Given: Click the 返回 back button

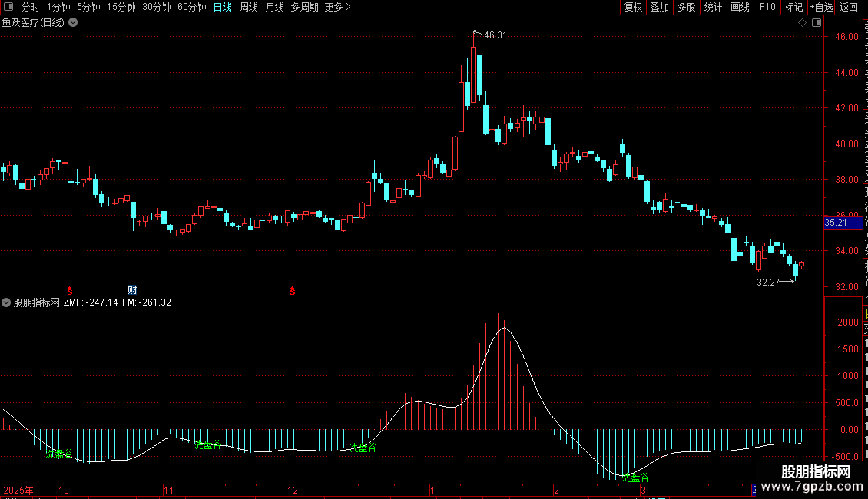Looking at the screenshot, I should (x=849, y=7).
